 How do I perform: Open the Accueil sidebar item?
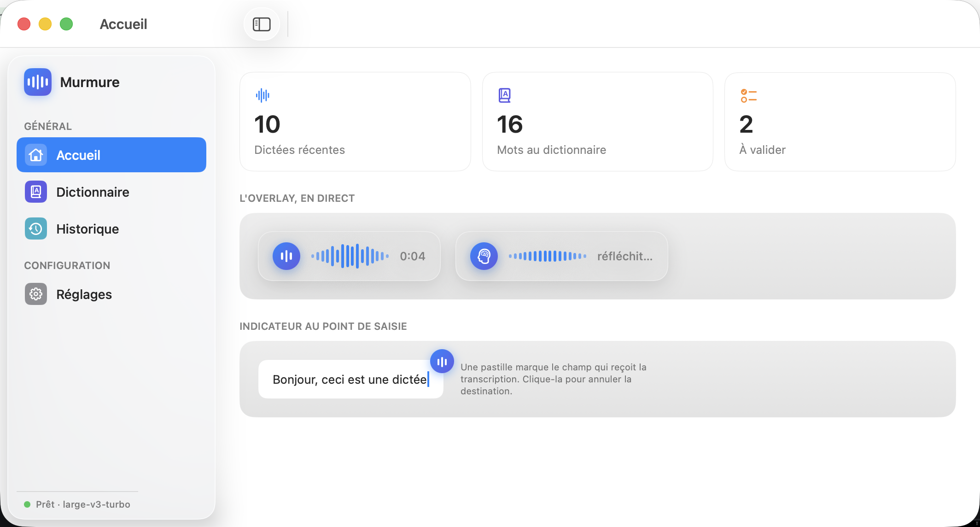(x=111, y=155)
